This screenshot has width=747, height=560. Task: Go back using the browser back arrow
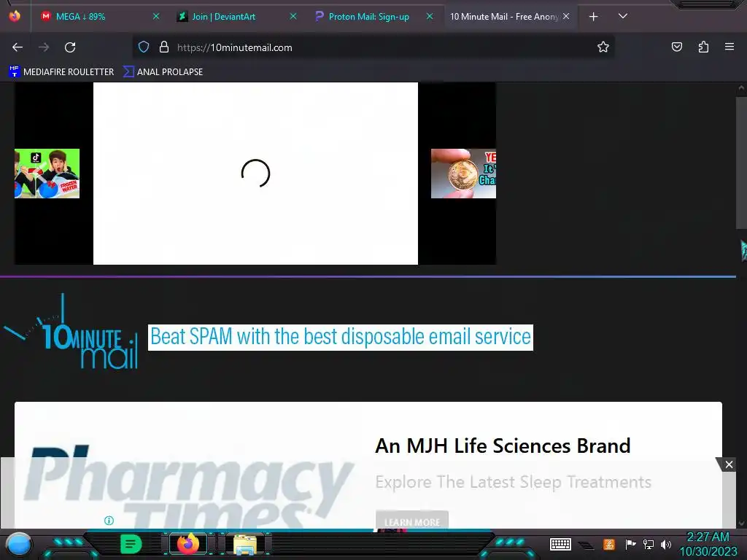[18, 47]
